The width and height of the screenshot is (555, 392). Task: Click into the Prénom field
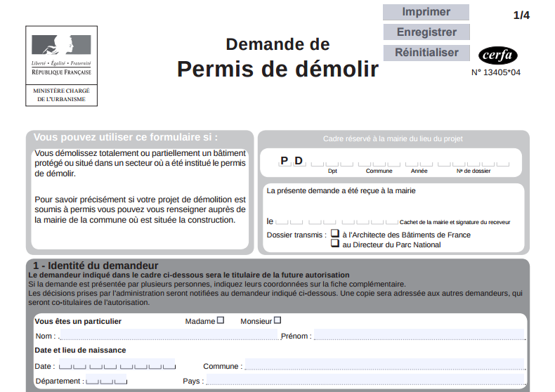418,335
